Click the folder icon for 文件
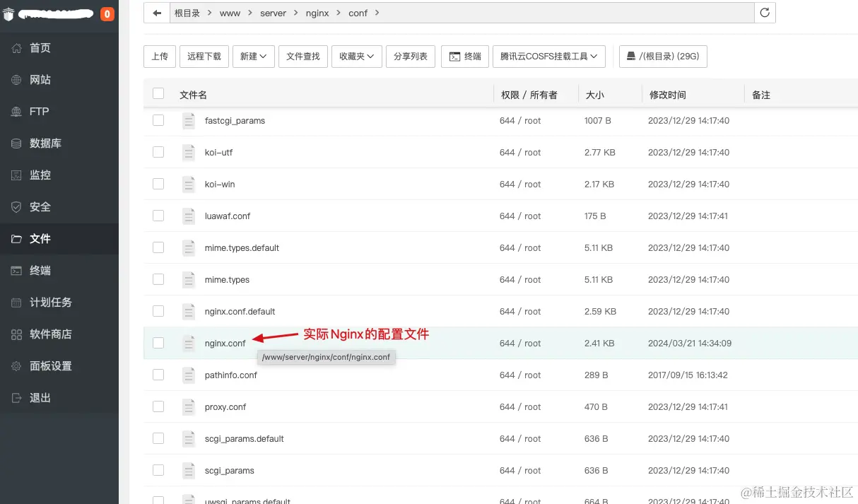 (x=16, y=239)
